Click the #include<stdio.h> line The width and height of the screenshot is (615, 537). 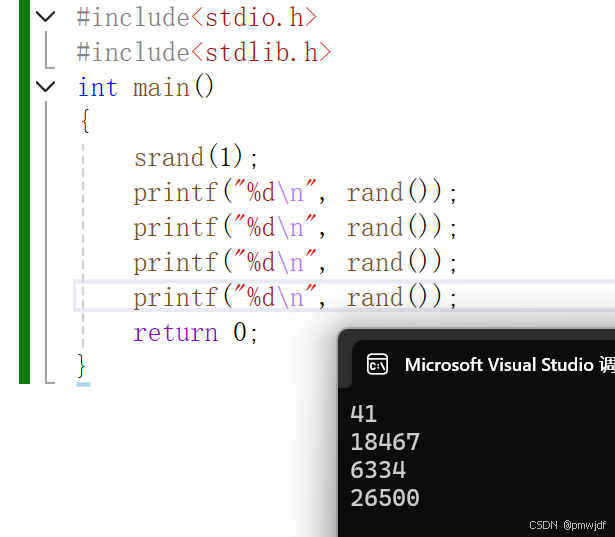tap(197, 17)
